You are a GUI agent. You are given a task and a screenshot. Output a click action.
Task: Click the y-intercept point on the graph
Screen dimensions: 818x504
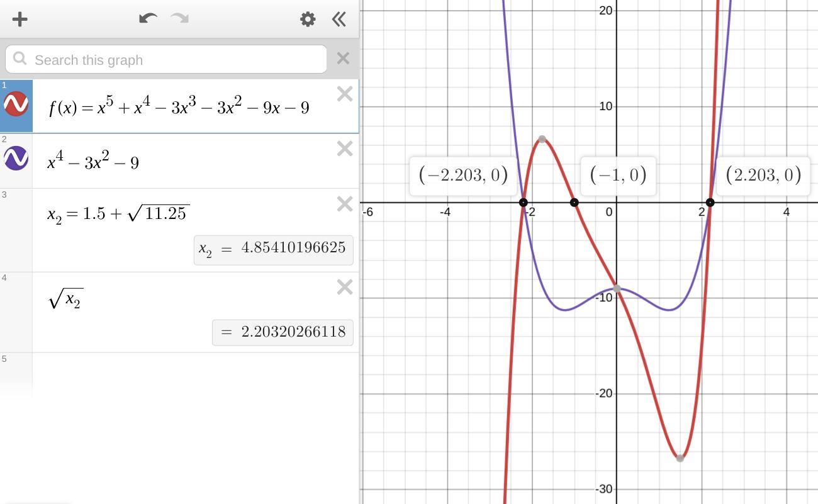click(617, 289)
